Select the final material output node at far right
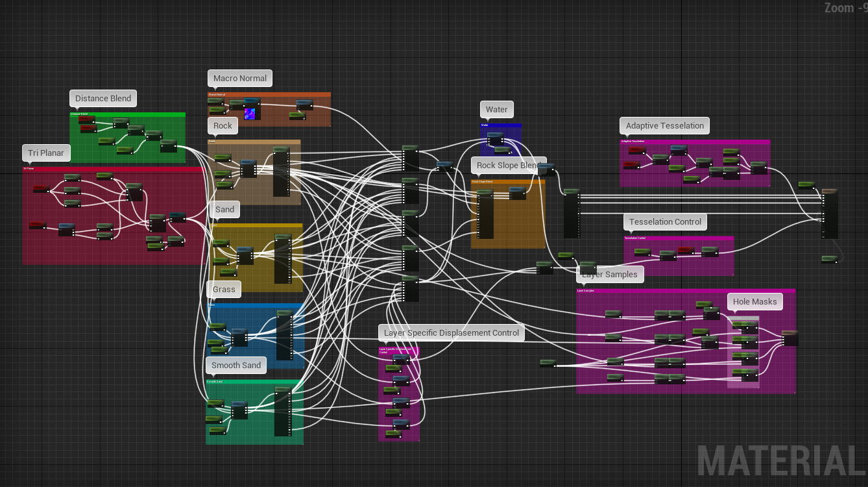This screenshot has height=487, width=868. (x=830, y=214)
